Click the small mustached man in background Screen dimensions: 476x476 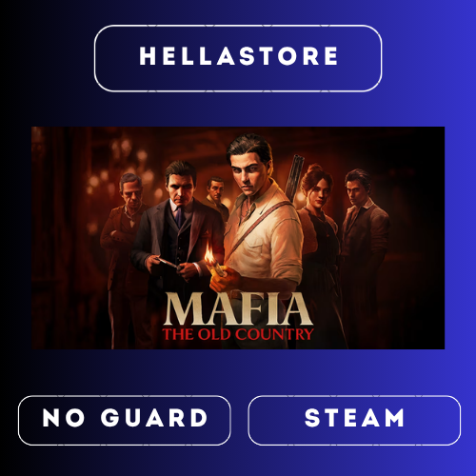216,195
